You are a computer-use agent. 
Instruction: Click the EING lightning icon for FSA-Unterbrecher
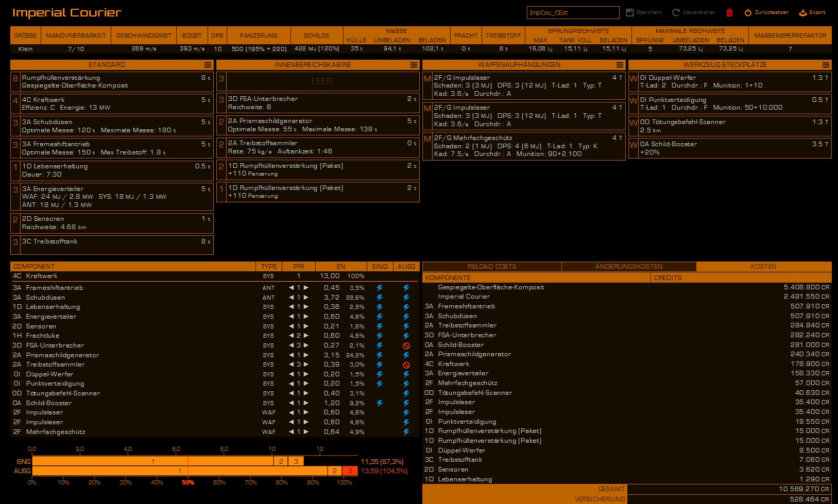[x=380, y=345]
